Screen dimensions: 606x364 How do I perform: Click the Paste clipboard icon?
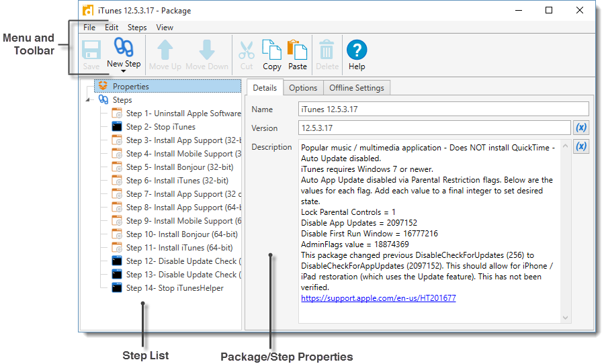[x=297, y=50]
